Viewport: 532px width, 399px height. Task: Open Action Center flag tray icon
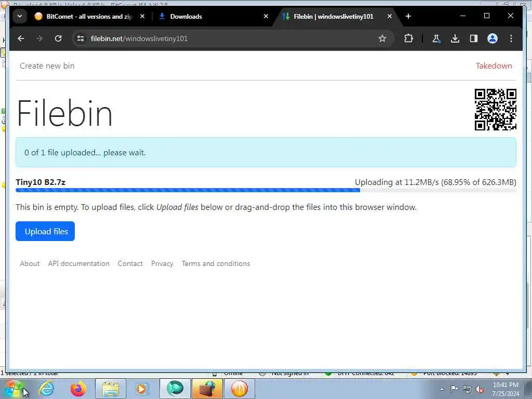[454, 389]
